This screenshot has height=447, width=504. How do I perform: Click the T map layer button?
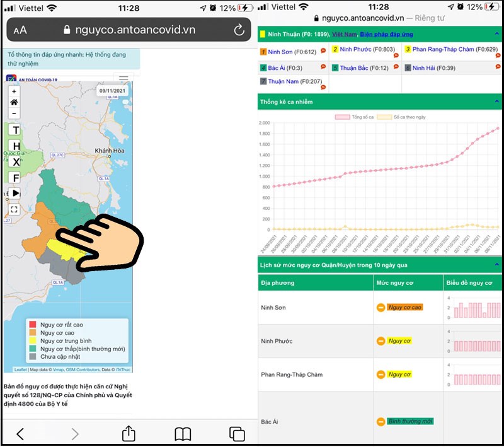(15, 130)
